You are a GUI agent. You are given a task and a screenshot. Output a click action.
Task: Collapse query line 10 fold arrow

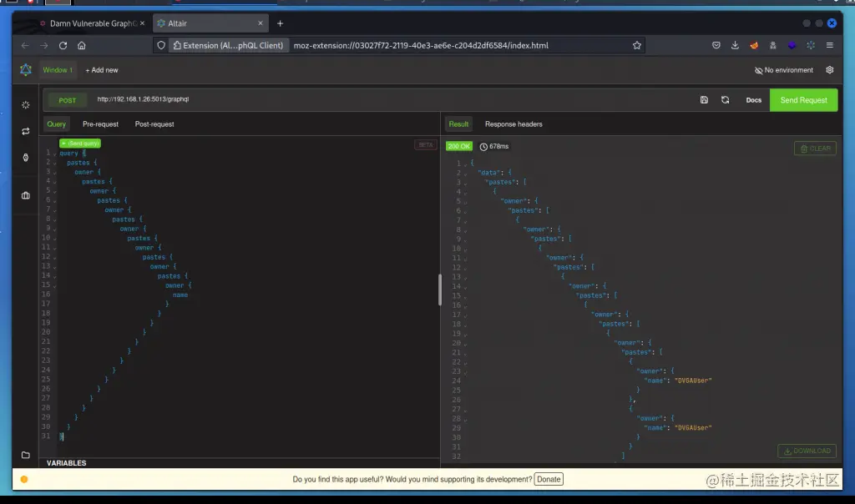(54, 238)
